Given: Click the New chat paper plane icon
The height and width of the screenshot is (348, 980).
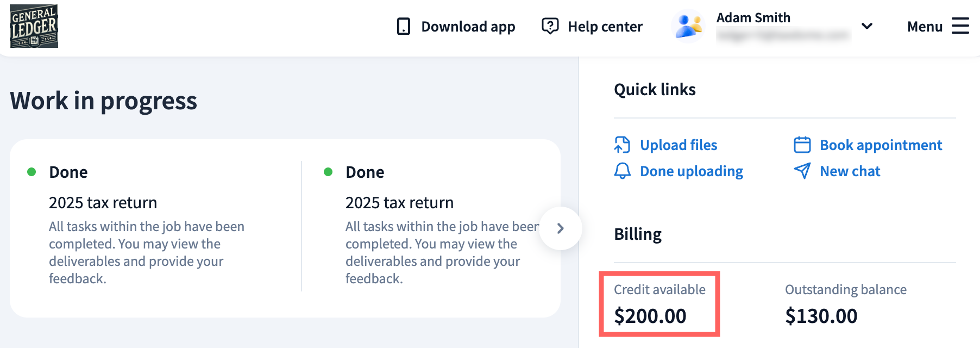Looking at the screenshot, I should click(802, 171).
